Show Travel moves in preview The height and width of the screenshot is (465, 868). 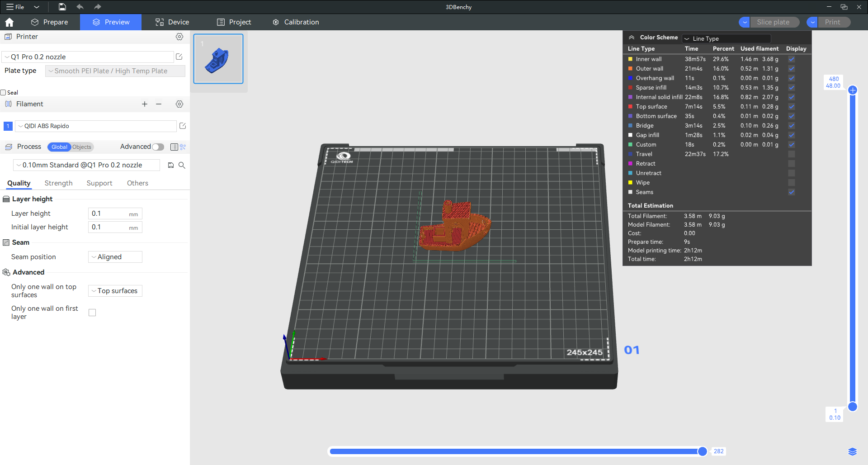[792, 154]
